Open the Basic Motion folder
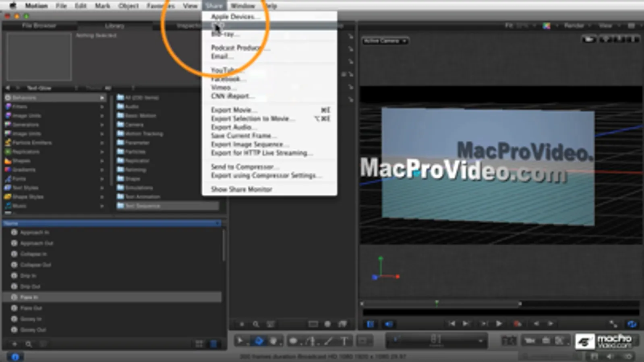Image resolution: width=644 pixels, height=362 pixels. coord(137,115)
